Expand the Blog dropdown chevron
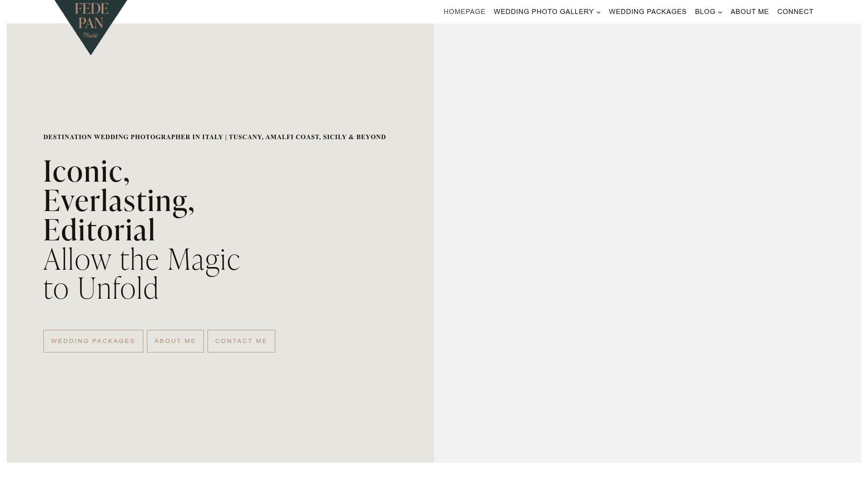This screenshot has width=868, height=488. (720, 13)
